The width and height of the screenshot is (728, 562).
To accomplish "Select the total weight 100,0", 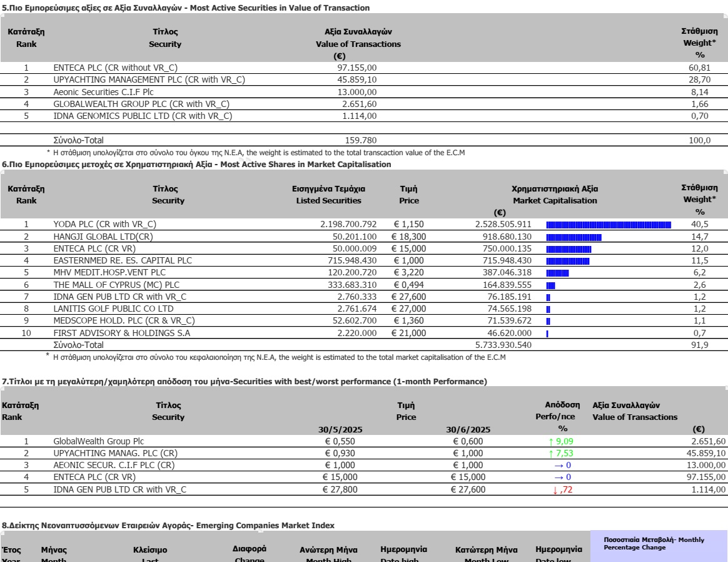I will 700,140.
